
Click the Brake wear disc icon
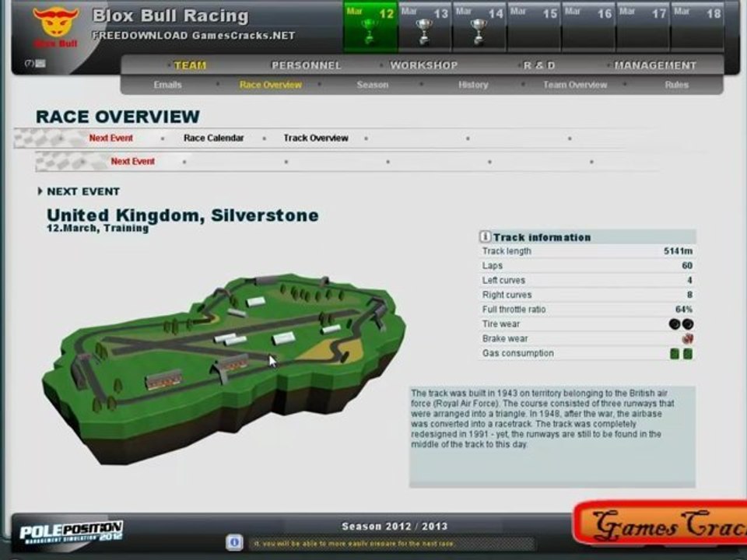click(687, 338)
